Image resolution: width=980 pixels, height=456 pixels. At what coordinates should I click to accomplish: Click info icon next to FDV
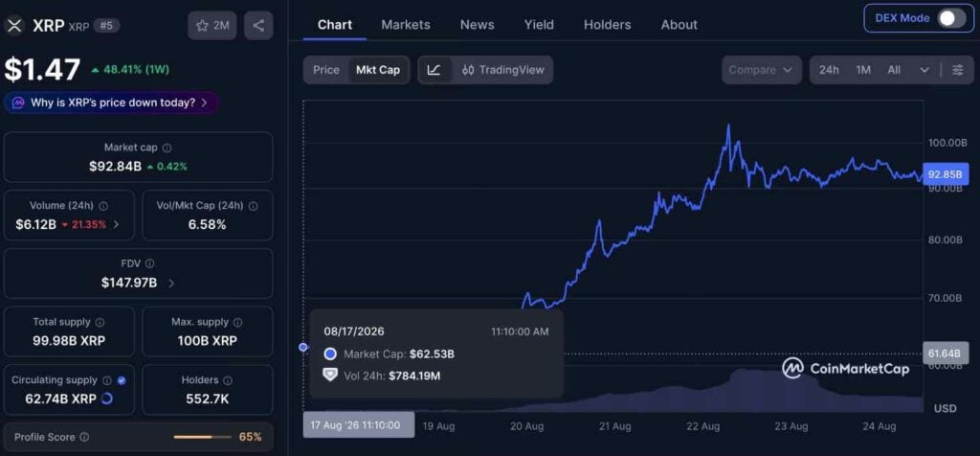(x=149, y=264)
